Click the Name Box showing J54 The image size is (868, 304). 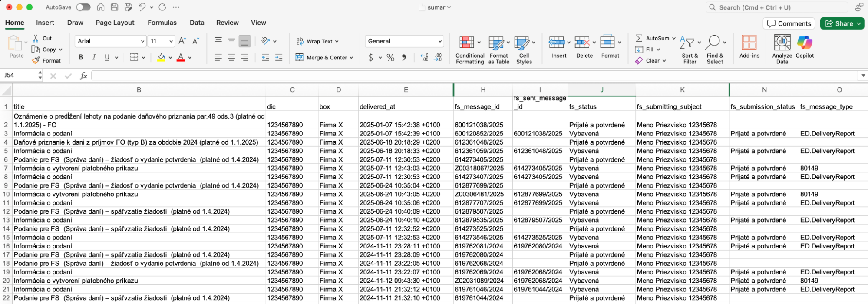[20, 75]
